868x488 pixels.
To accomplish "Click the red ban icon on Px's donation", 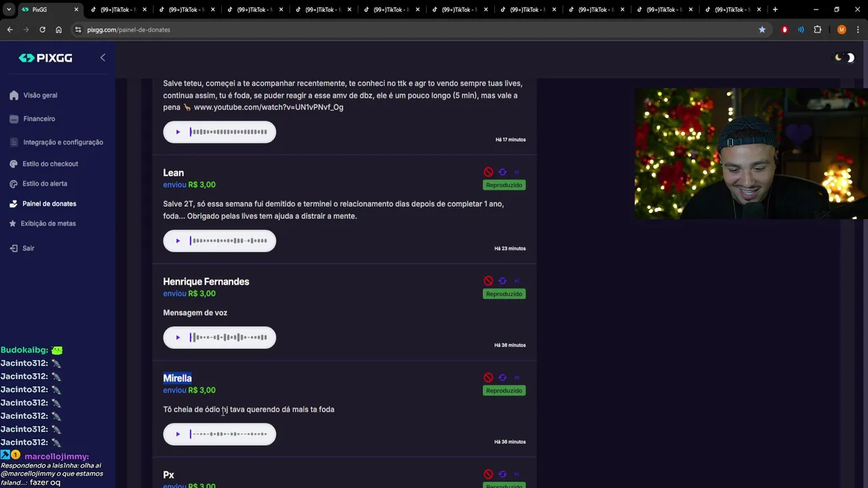I will click(x=488, y=474).
